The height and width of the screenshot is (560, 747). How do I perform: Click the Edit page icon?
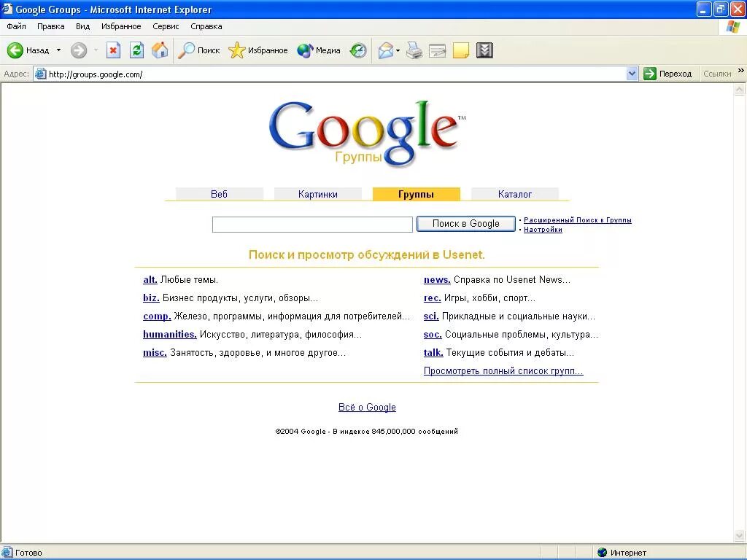438,50
